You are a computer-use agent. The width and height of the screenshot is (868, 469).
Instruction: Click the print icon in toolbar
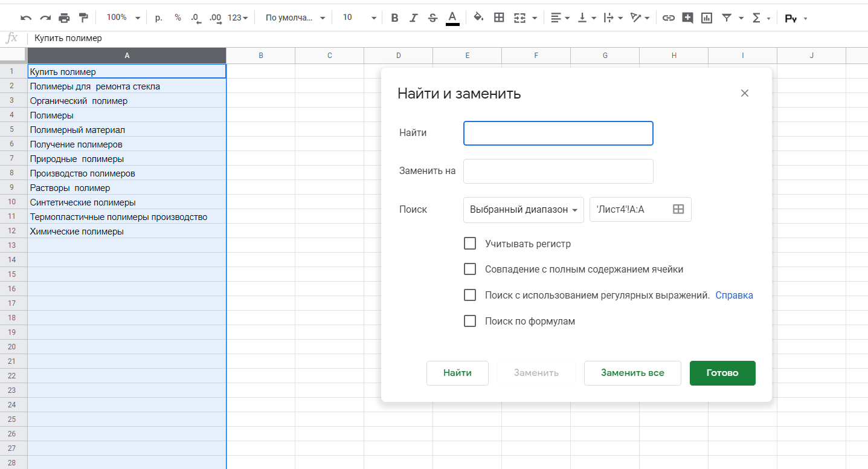click(x=64, y=18)
